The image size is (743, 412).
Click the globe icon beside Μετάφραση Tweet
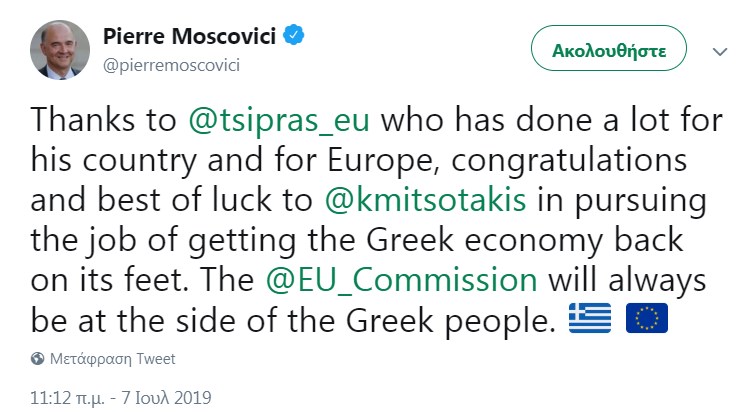click(38, 358)
